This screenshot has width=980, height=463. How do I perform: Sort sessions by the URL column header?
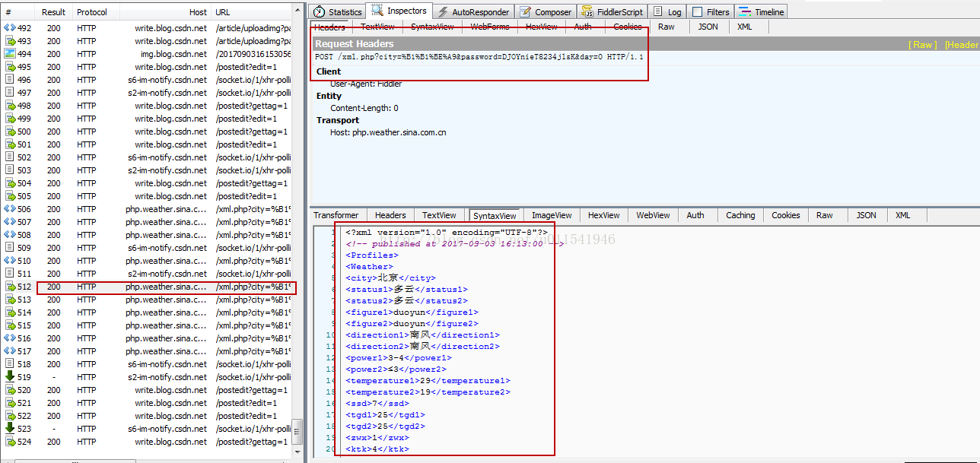251,12
